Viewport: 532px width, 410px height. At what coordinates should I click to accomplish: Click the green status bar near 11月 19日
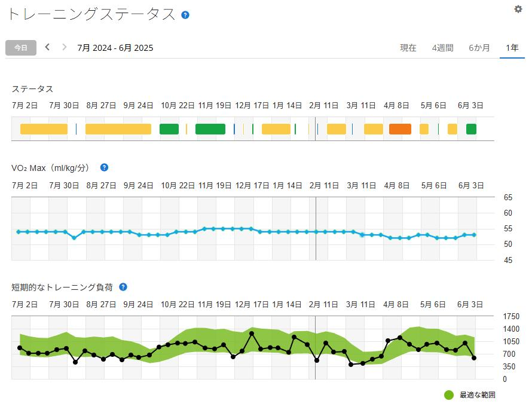tap(210, 129)
